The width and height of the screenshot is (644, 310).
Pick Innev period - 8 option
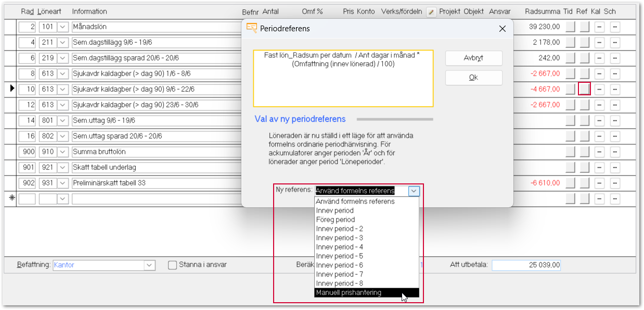click(366, 283)
